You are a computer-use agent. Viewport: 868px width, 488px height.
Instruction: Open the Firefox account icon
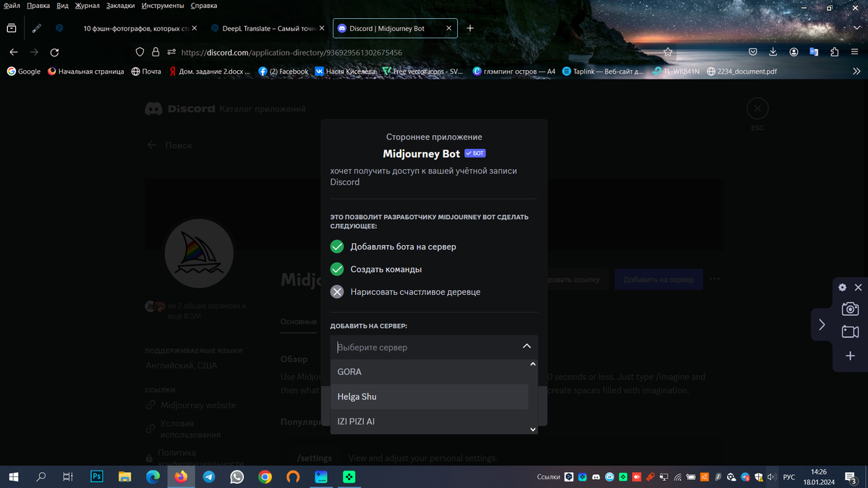pos(793,52)
